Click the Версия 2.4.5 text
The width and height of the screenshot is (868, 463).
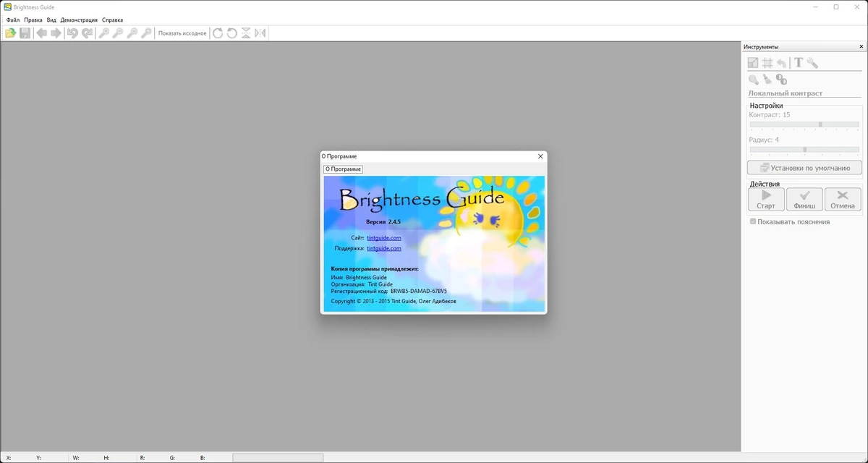[383, 221]
